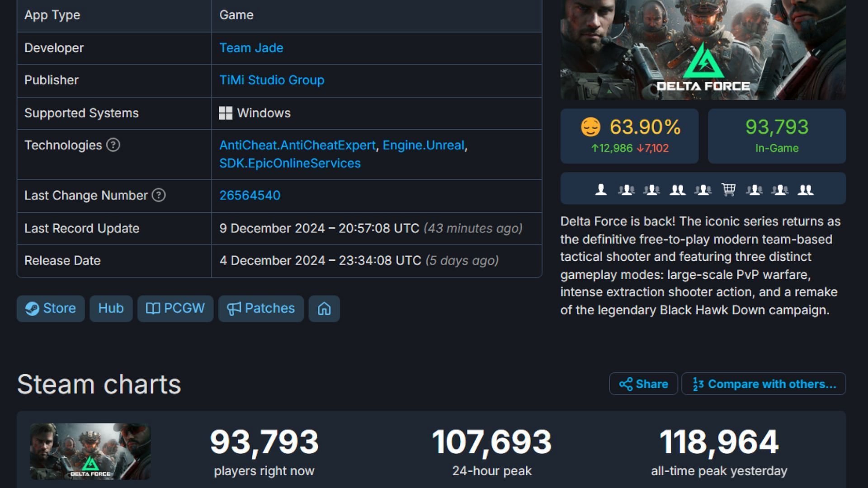Image resolution: width=868 pixels, height=488 pixels.
Task: Click the Windows logo icon
Action: tap(226, 113)
